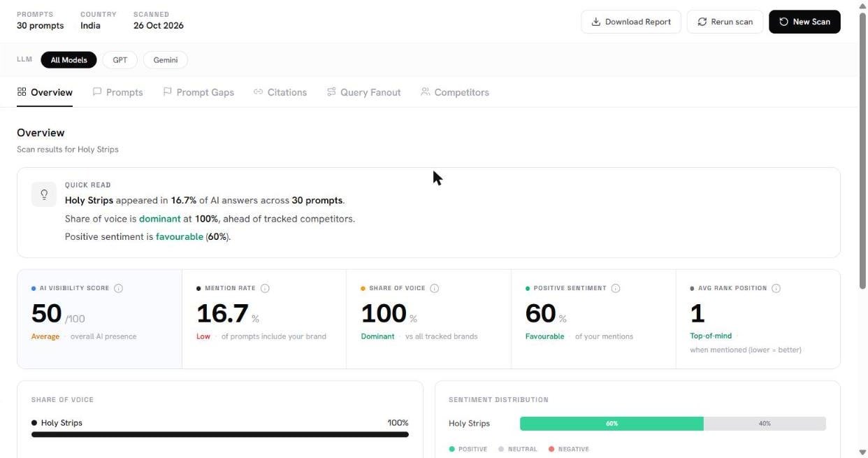The height and width of the screenshot is (458, 868).
Task: Click the Prompt Gaps flag icon
Action: pos(168,92)
